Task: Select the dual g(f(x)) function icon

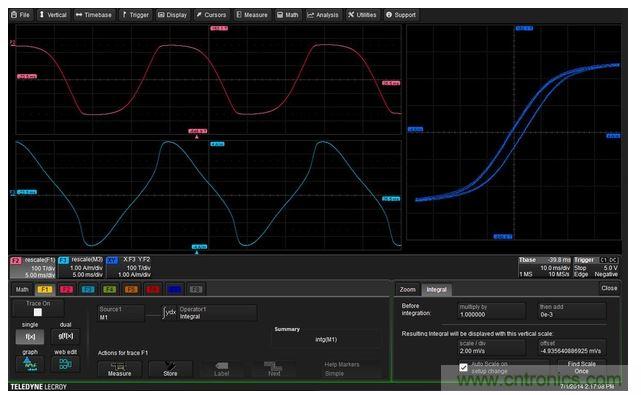Action: coord(66,336)
